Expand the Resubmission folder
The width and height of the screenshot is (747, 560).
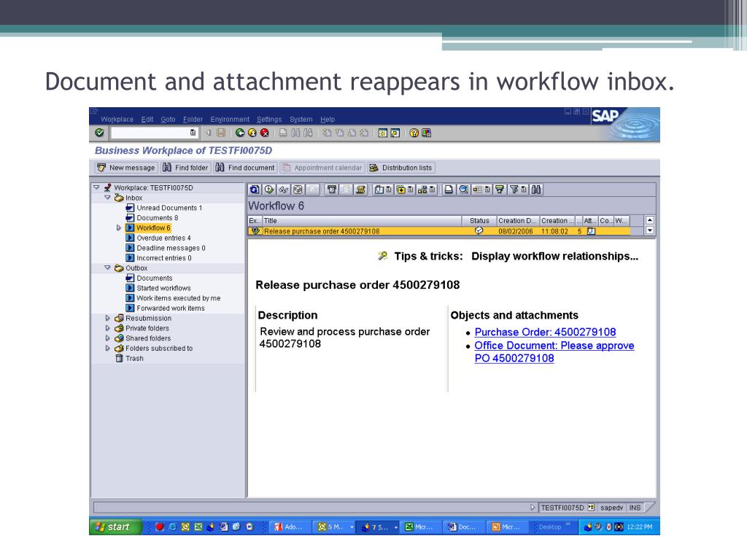pos(108,318)
